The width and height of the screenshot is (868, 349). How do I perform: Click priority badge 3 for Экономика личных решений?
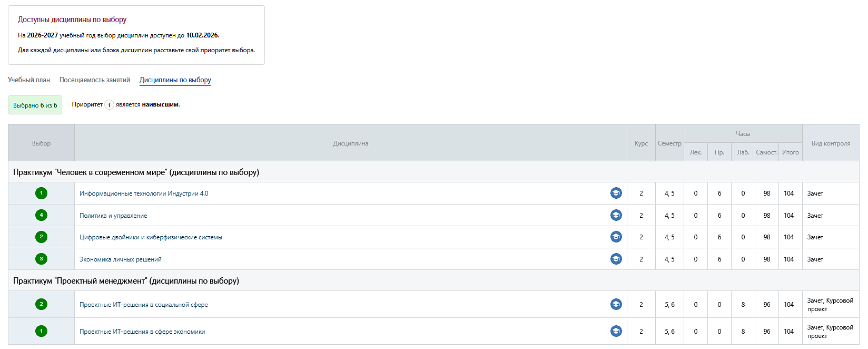41,259
